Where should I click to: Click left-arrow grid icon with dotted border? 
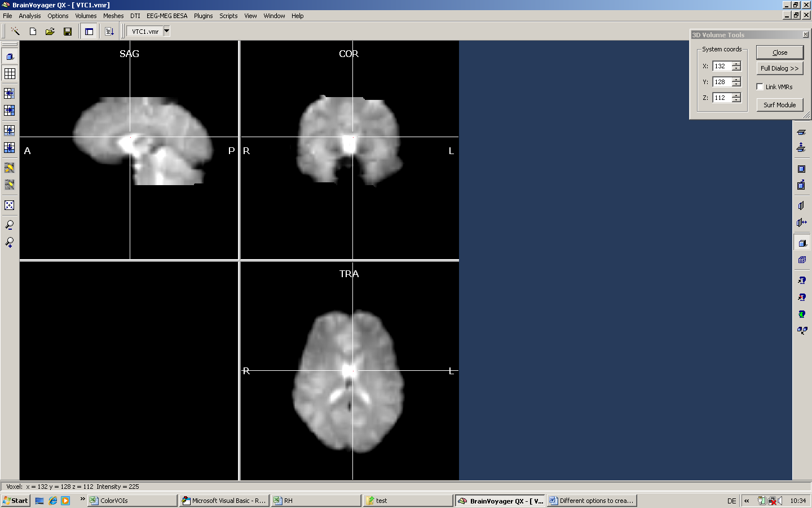click(x=10, y=93)
